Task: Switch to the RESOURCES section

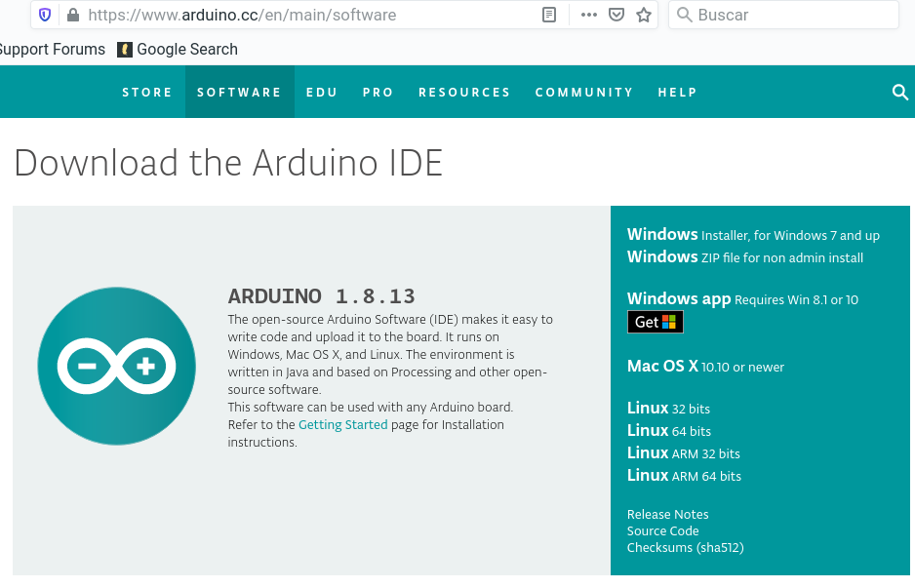Action: (464, 92)
